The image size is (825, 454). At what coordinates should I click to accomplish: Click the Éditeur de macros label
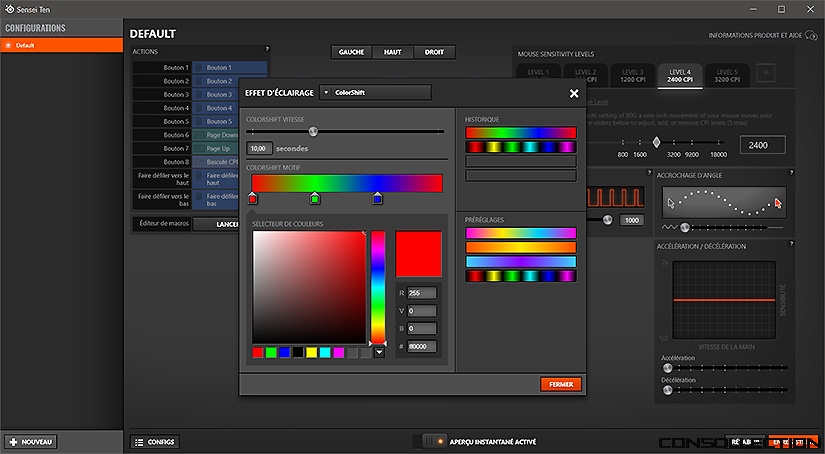pyautogui.click(x=164, y=224)
